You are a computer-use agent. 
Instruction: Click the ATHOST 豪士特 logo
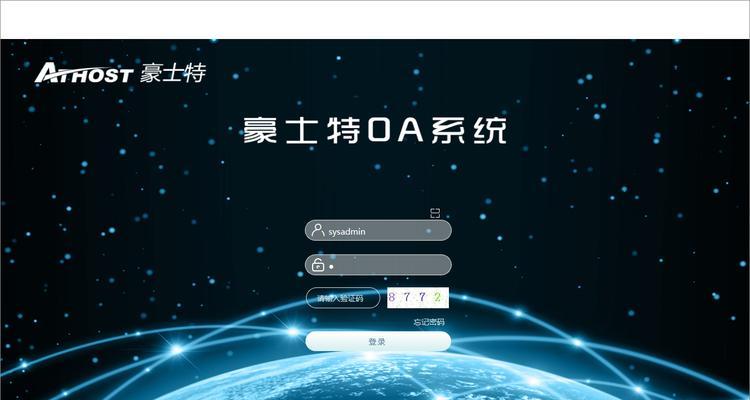[121, 72]
